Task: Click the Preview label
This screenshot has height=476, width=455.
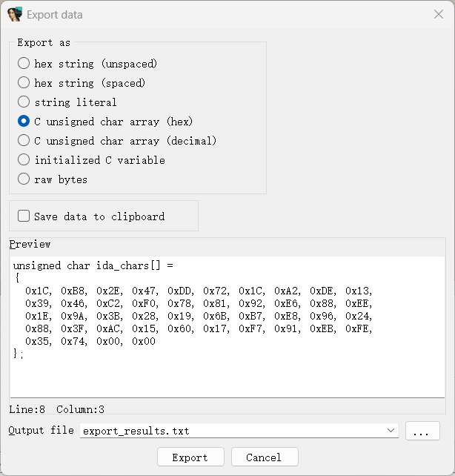Action: 30,245
